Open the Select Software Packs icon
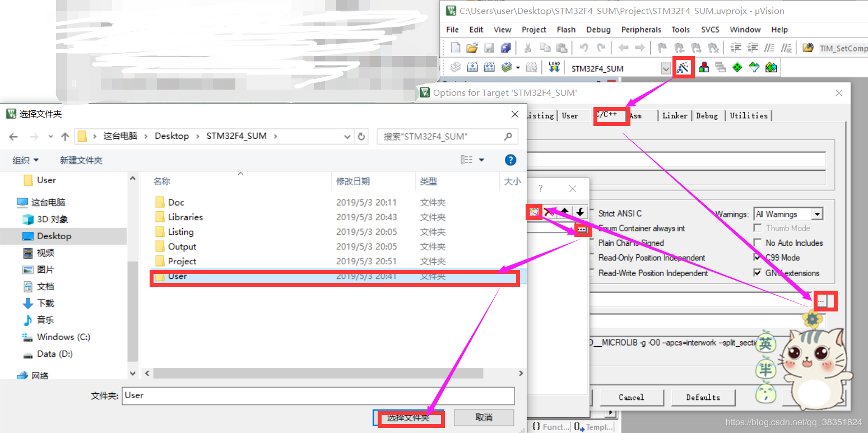Image resolution: width=868 pixels, height=433 pixels. coord(755,68)
